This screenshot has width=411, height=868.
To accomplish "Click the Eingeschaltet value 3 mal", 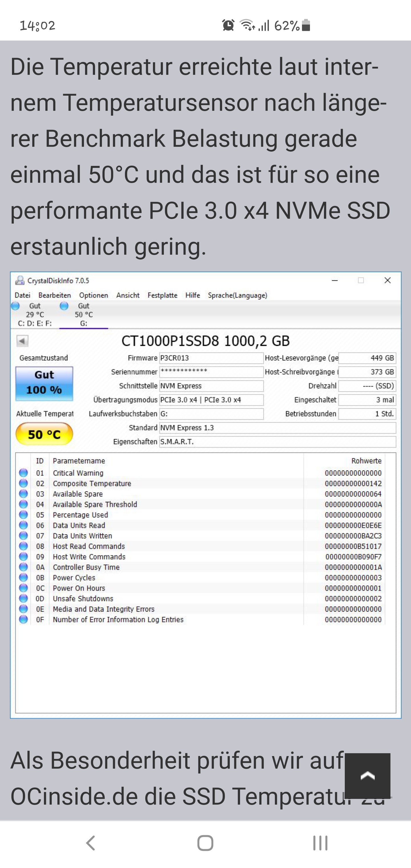I will click(x=367, y=400).
